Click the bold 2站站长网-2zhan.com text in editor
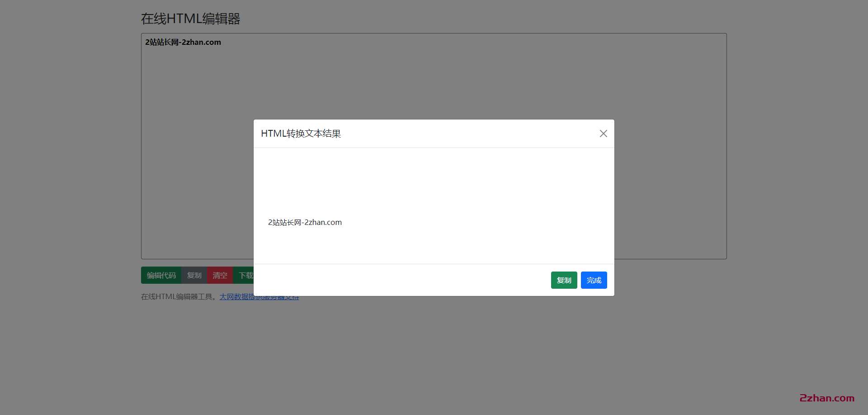 pos(183,42)
